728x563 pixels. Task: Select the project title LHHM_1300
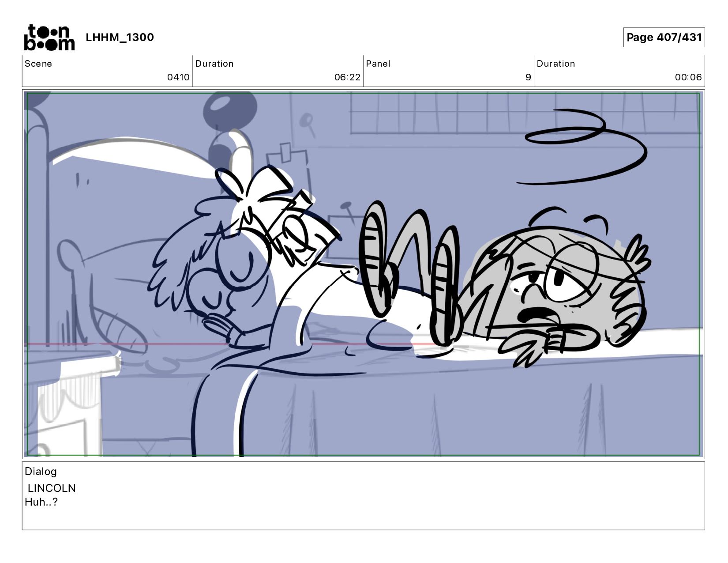[x=120, y=38]
